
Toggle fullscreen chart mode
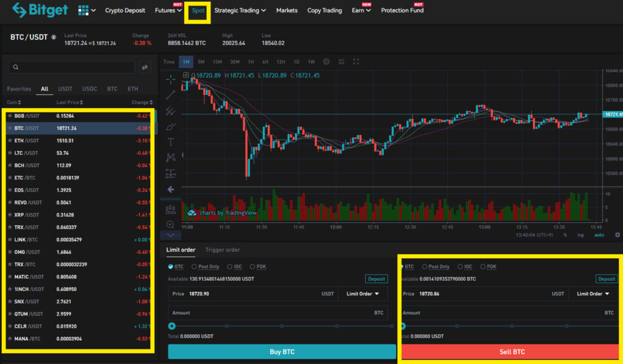click(x=356, y=61)
